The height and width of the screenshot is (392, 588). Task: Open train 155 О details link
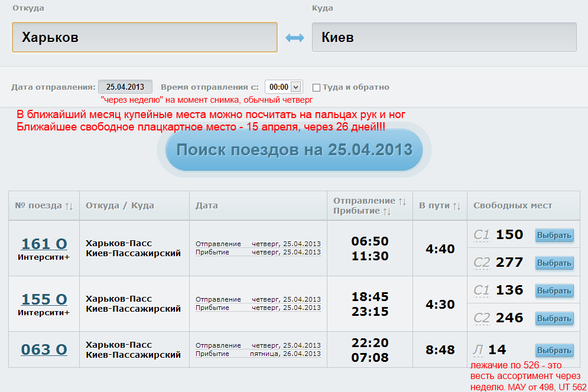coord(44,299)
